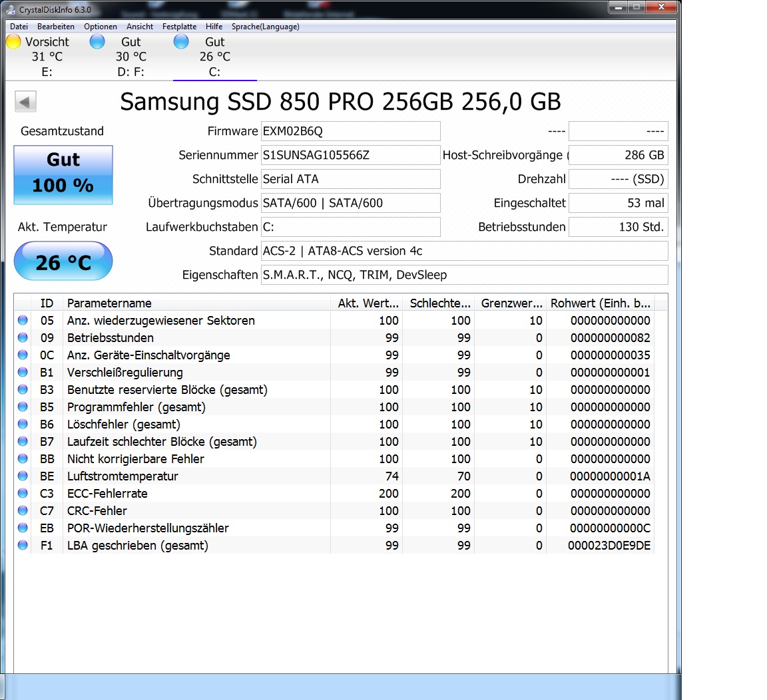Select row Benutzte reservierte Blöcke (gesamt)

(x=334, y=390)
